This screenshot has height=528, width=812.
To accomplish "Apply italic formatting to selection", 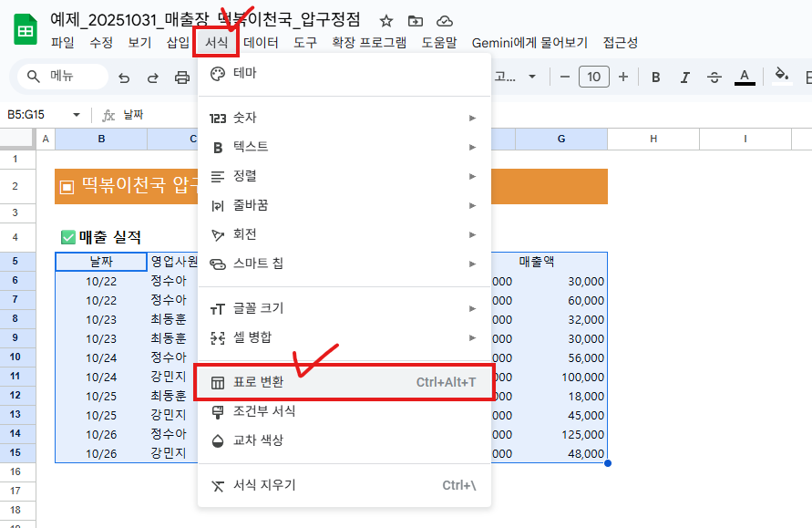I will click(x=685, y=77).
